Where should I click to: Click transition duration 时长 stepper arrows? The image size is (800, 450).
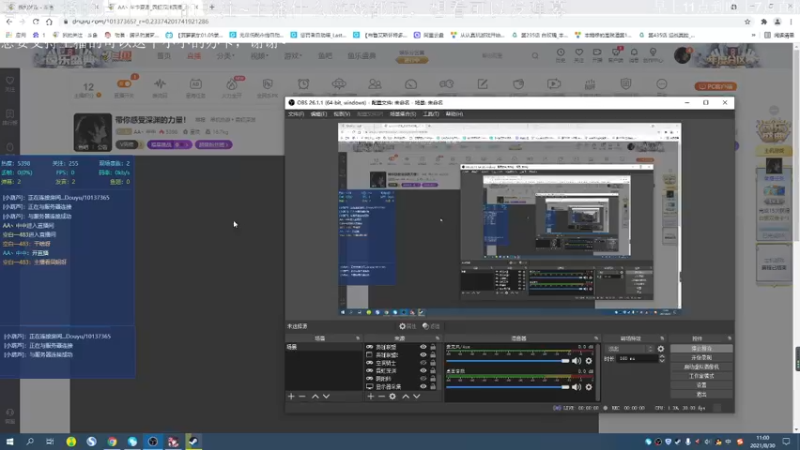[662, 359]
